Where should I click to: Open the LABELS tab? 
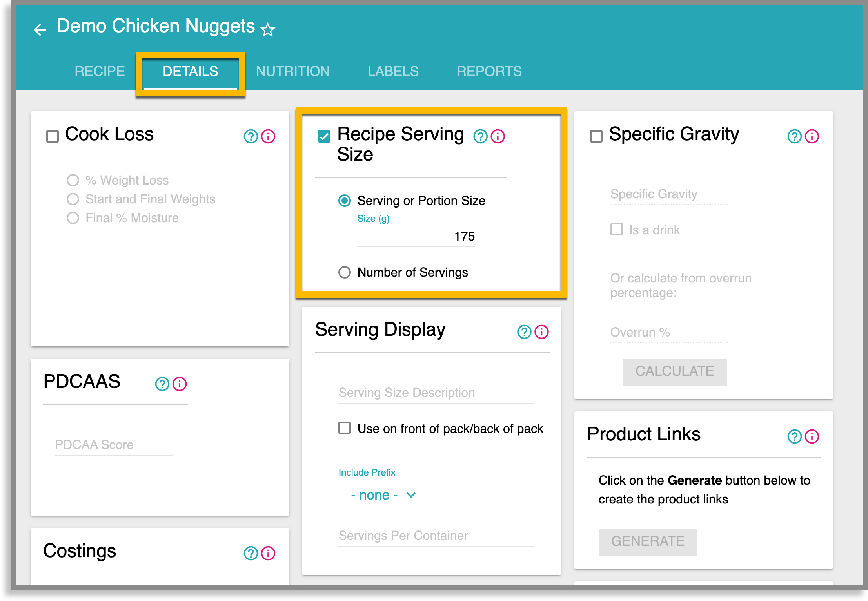(x=393, y=71)
